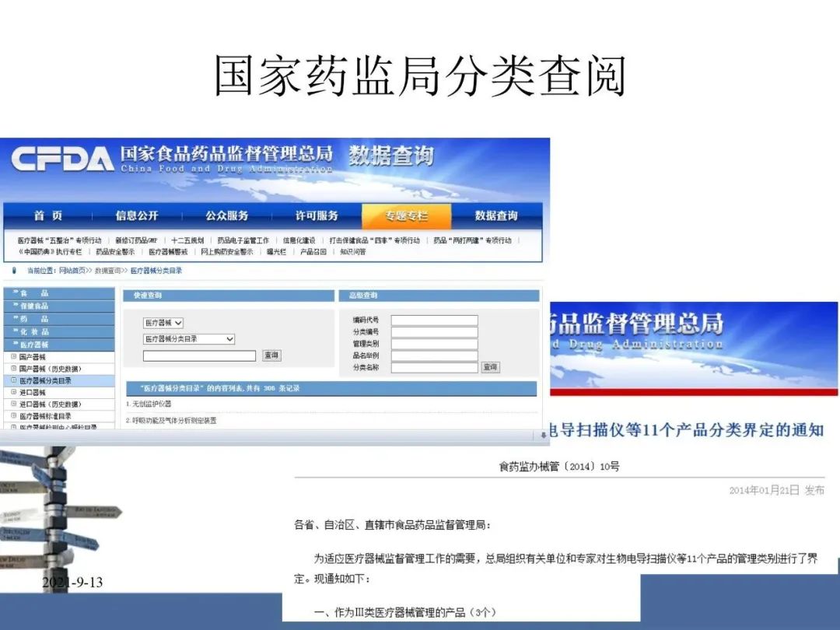This screenshot has height=630, width=840.
Task: Click the 查询 button in the quick search panel
Action: click(271, 355)
